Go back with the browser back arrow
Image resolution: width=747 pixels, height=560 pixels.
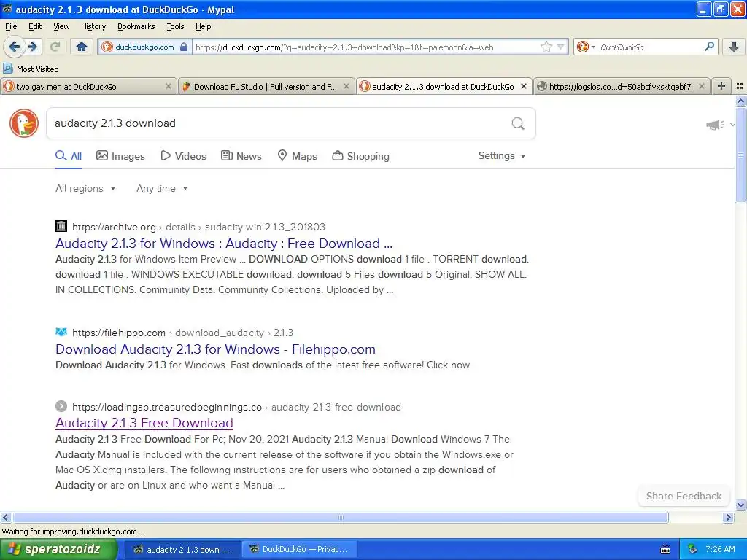coord(14,47)
